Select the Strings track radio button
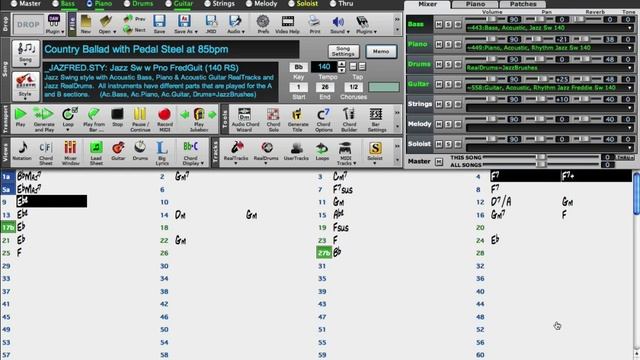 tap(207, 4)
